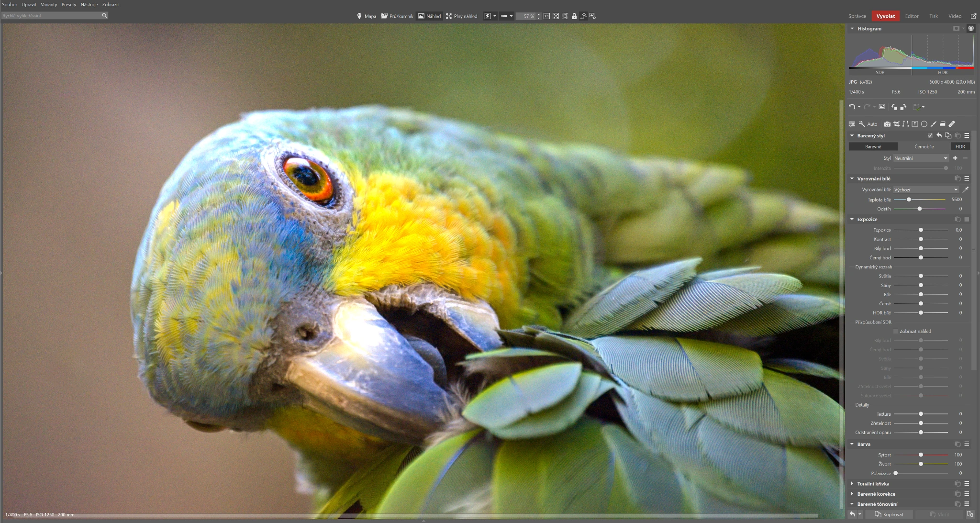Set zoom to 1:1 view
980x523 pixels.
click(x=546, y=16)
